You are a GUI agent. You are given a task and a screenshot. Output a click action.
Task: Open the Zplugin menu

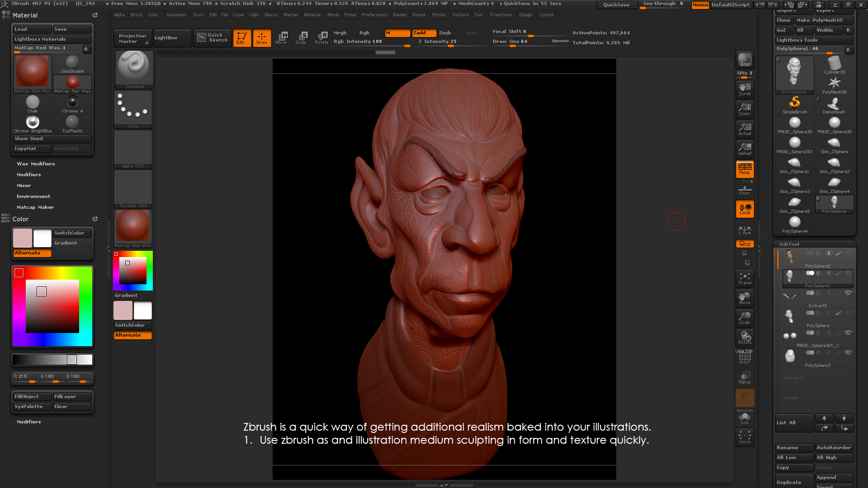click(525, 14)
